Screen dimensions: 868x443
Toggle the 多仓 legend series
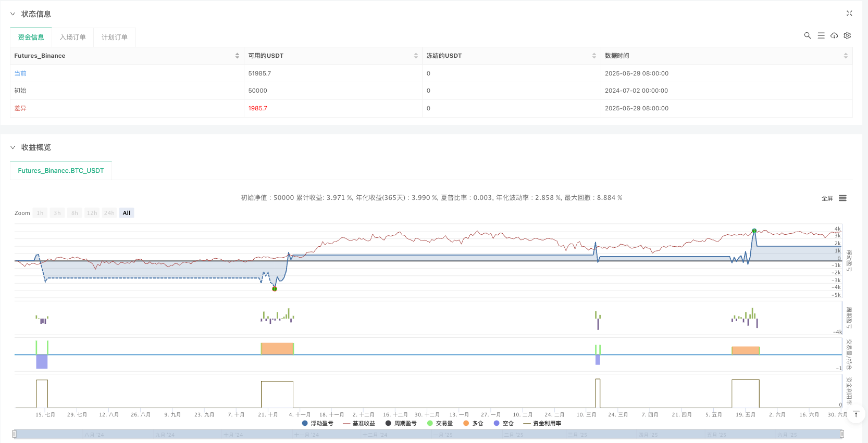click(473, 423)
